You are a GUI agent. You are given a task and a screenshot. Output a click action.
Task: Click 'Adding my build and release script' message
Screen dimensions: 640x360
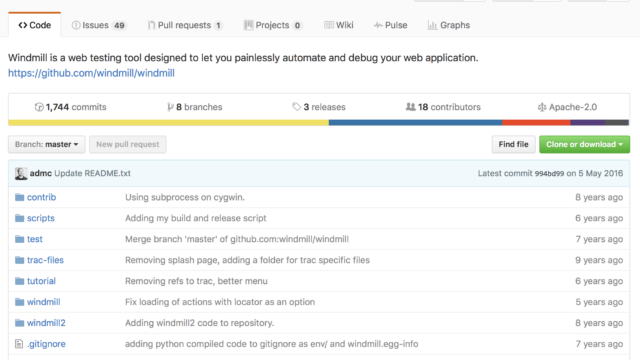[x=196, y=218]
